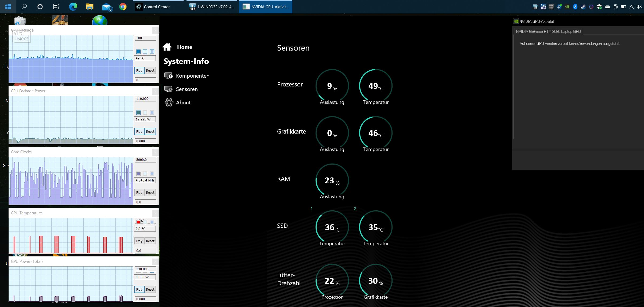The height and width of the screenshot is (307, 644).
Task: Launch Google Chrome from the taskbar
Action: pyautogui.click(x=123, y=7)
